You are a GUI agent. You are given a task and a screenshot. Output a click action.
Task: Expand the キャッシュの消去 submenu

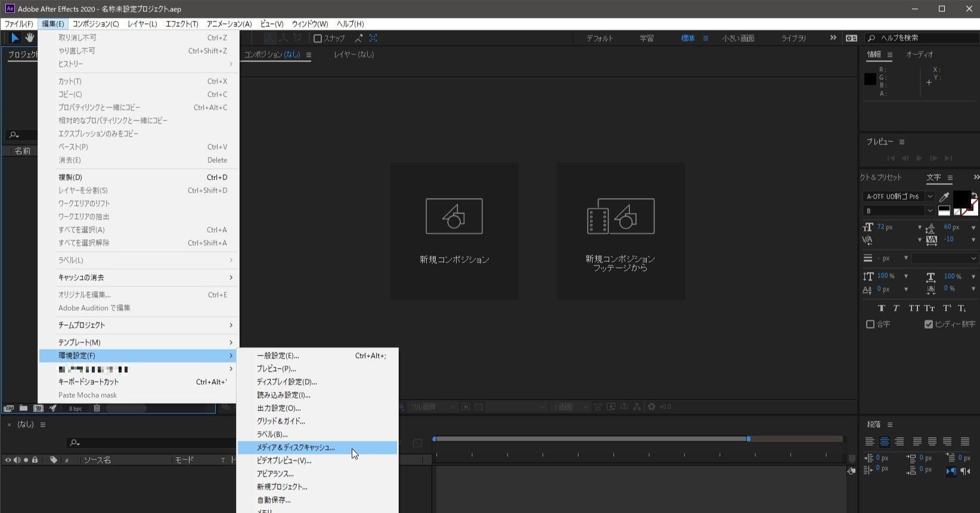(139, 277)
